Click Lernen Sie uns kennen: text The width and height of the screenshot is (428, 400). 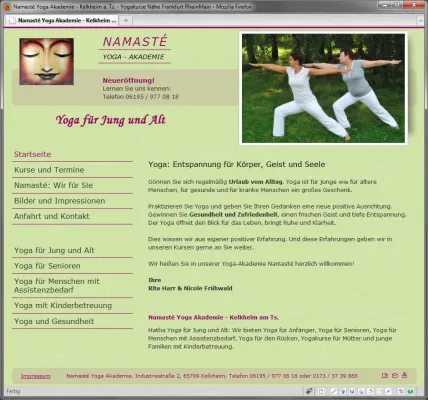[x=136, y=89]
